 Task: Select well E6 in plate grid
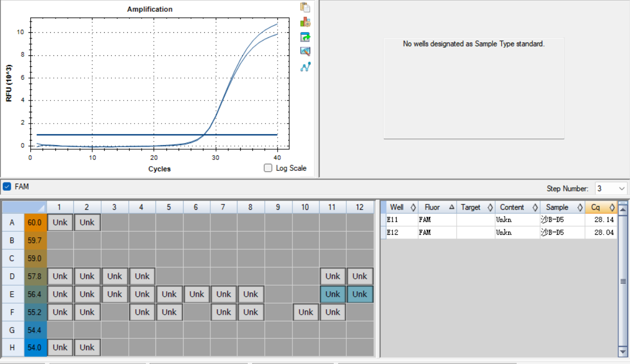[196, 294]
